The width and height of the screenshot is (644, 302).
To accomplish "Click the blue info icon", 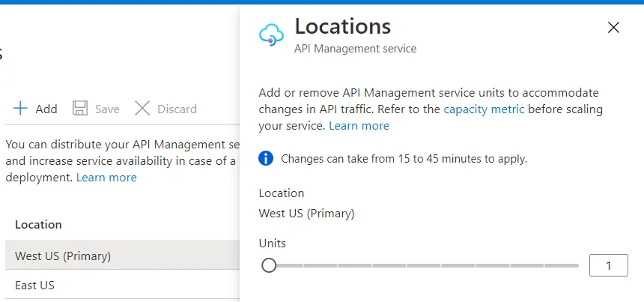I will click(x=266, y=159).
